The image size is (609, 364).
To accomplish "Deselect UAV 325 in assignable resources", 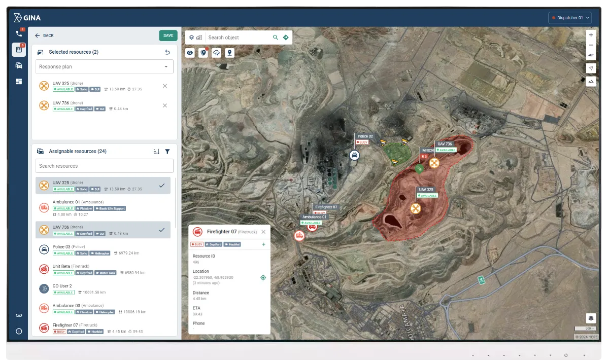I will point(161,185).
